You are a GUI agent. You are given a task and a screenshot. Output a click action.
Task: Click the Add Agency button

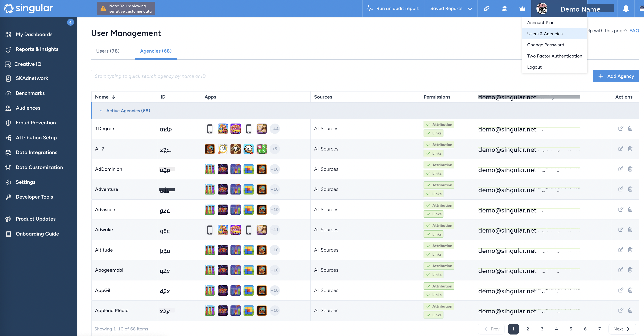point(616,76)
